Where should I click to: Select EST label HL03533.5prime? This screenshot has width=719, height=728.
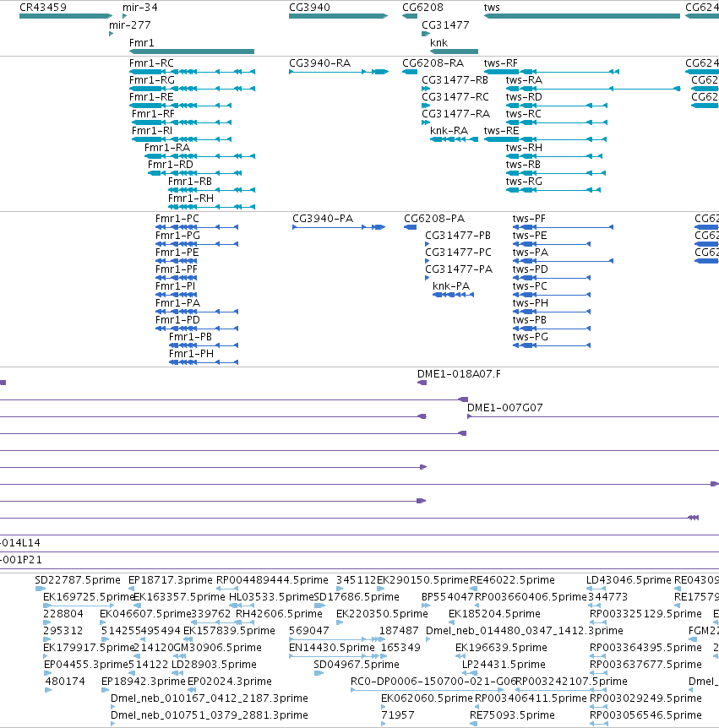coord(271,596)
